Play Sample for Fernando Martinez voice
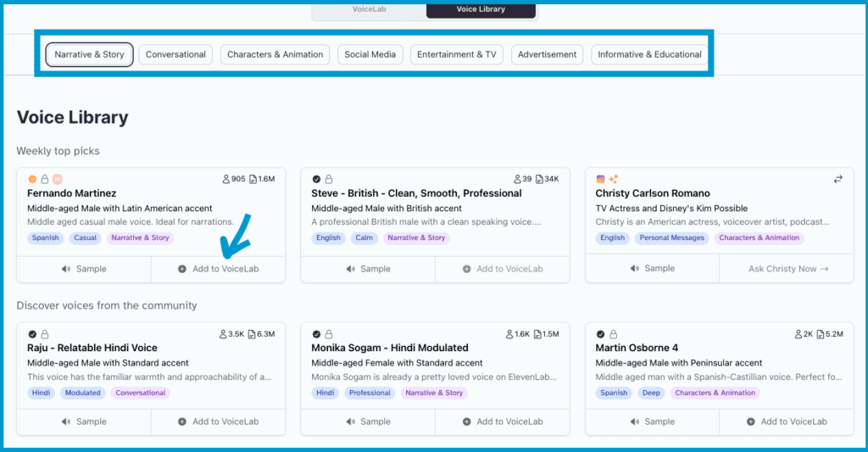Image resolution: width=868 pixels, height=452 pixels. point(83,269)
